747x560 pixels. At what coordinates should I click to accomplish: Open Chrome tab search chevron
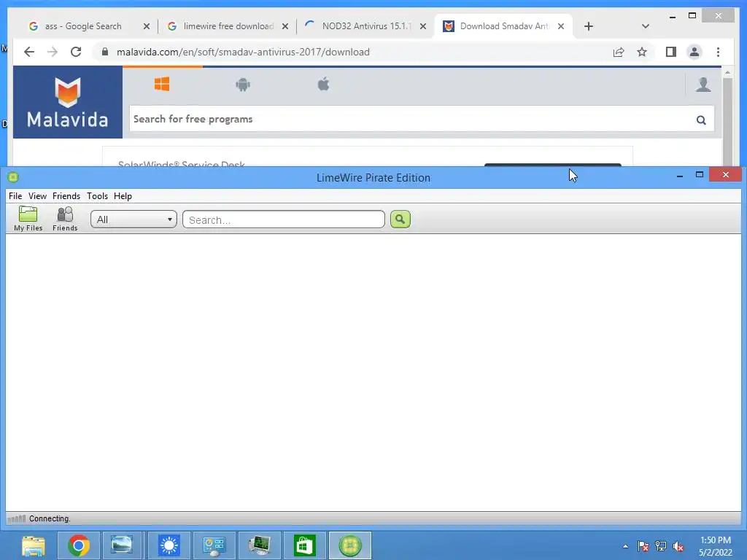(x=645, y=26)
